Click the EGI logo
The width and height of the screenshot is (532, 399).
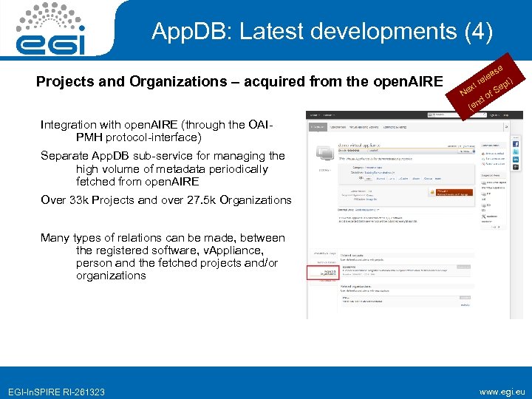coord(50,29)
